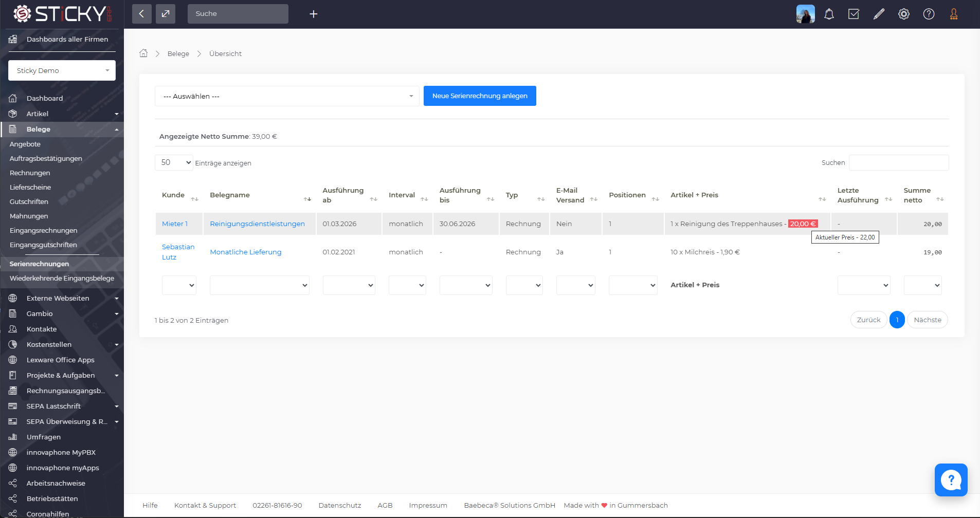
Task: Select Wiederkehrende Eingangsbelege in sidebar
Action: point(62,278)
